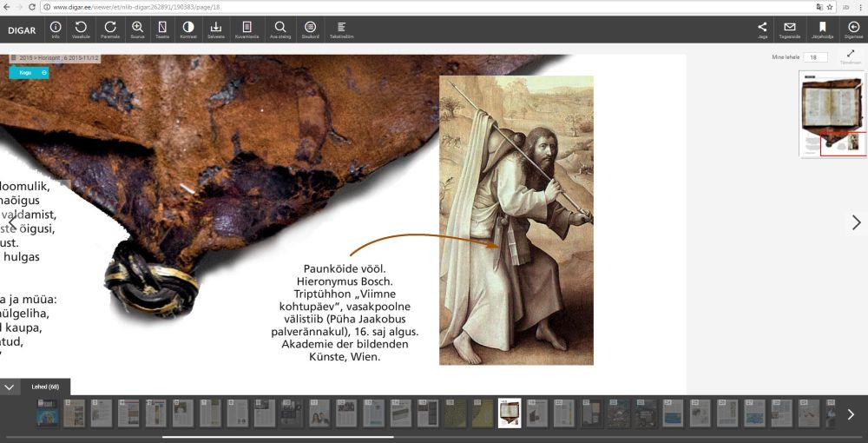This screenshot has height=443, width=868.
Task: Send feedback via Tagasiside envelope
Action: pos(789,29)
